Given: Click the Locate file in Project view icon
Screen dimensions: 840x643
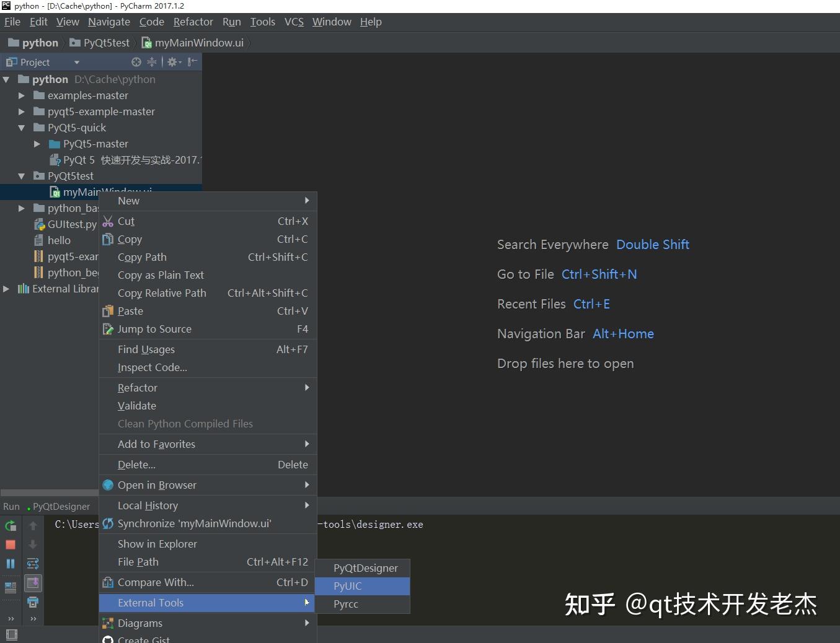Looking at the screenshot, I should coord(136,62).
